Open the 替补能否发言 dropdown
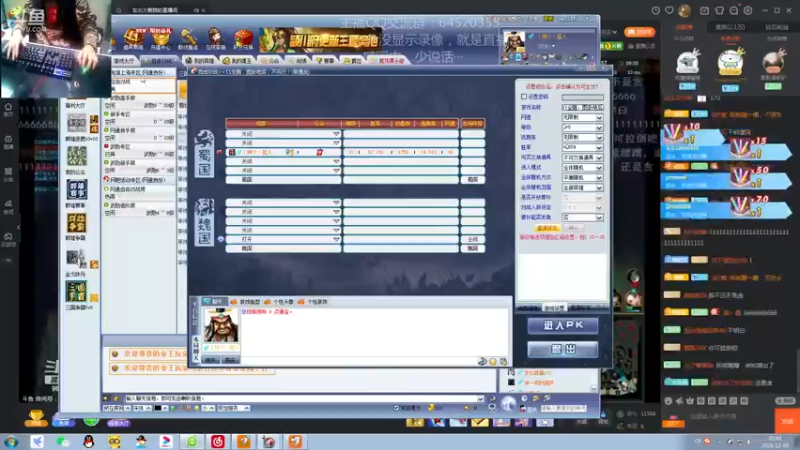 click(x=583, y=217)
